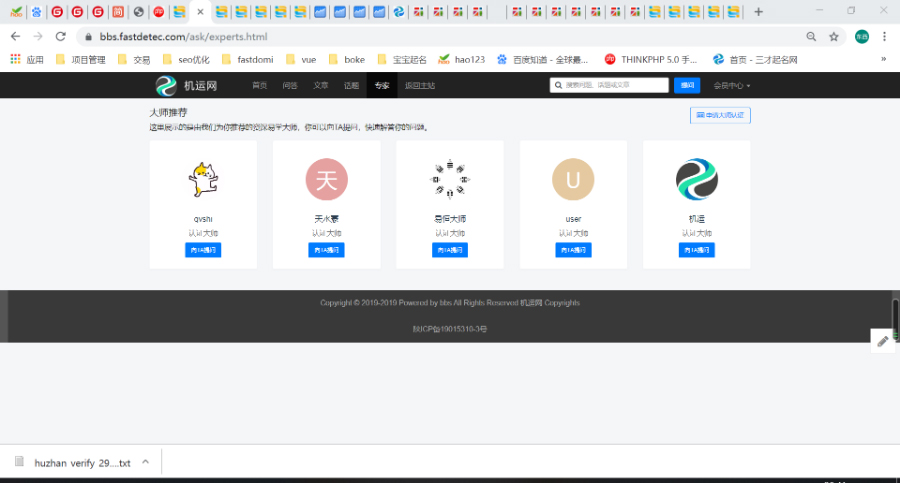Click 易恒大师's bagua avatar
The width and height of the screenshot is (900, 483).
(x=449, y=179)
